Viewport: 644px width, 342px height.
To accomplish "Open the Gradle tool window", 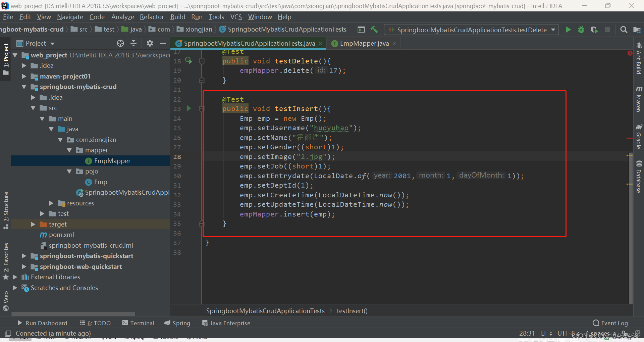I will coord(639,136).
